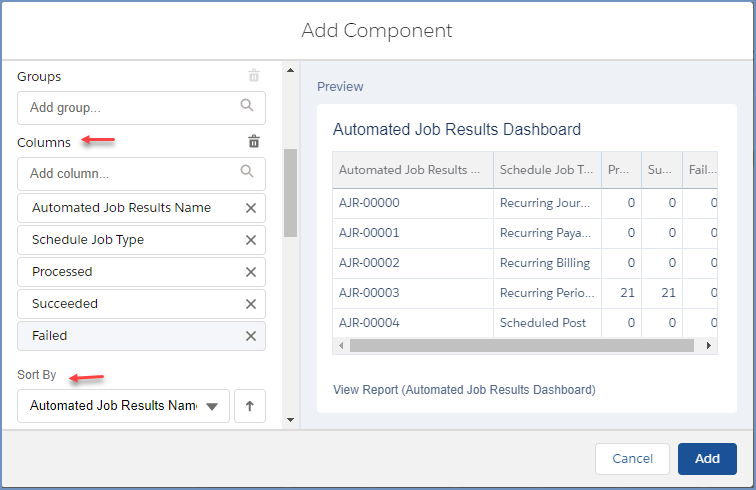Remove the Processed column

251,272
